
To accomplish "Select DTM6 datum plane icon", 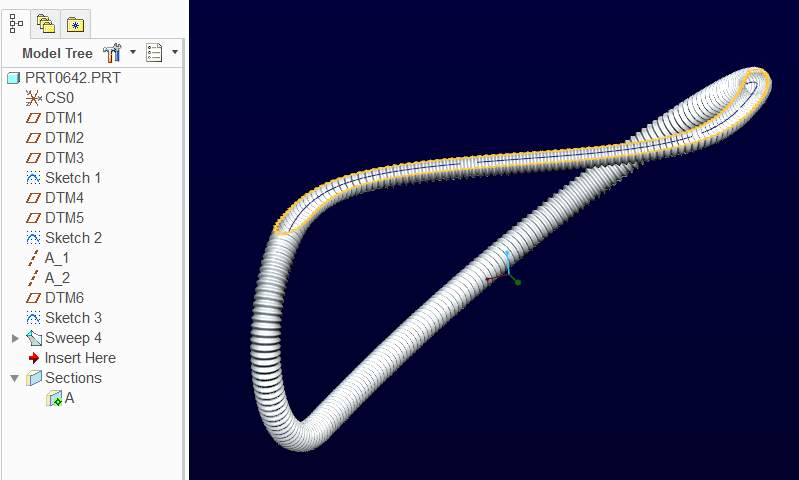I will tap(33, 298).
